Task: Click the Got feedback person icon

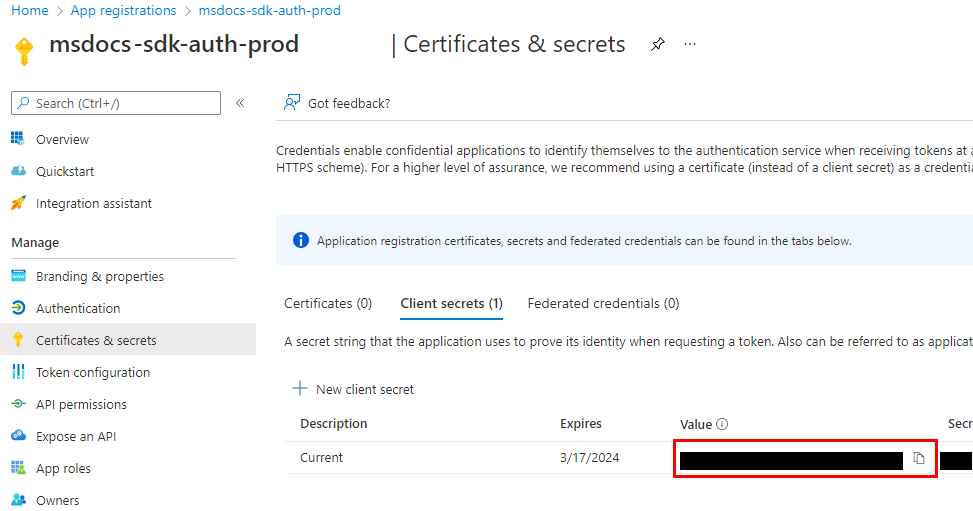Action: 292,102
